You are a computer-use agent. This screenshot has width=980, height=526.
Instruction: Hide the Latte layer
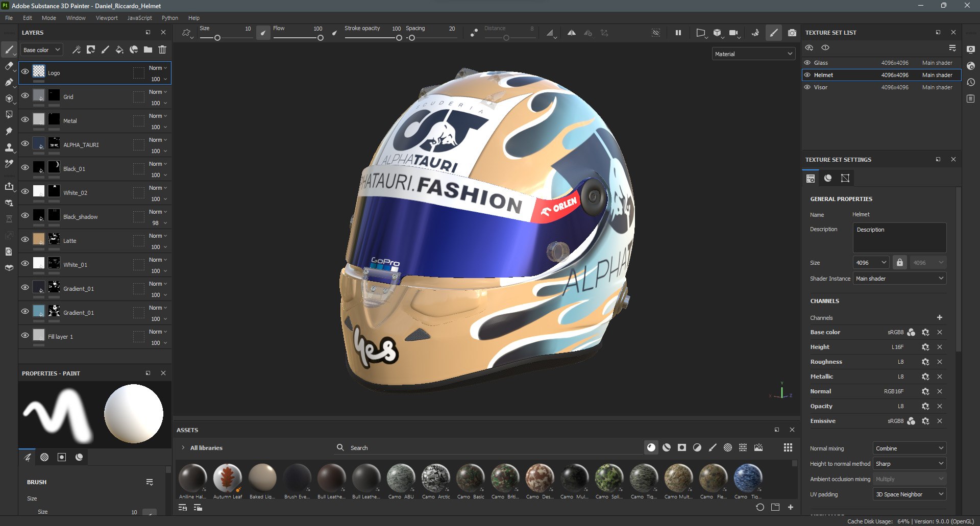tap(25, 239)
